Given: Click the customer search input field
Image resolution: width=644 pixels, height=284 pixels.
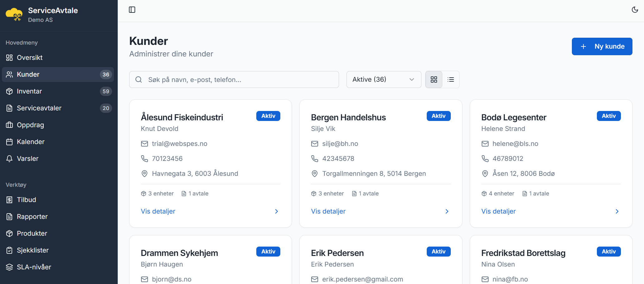Looking at the screenshot, I should 234,79.
